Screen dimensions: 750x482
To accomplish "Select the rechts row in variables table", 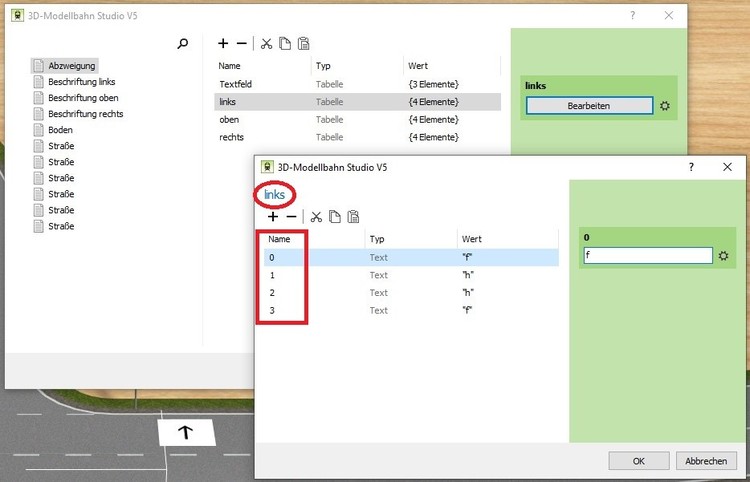I will tap(357, 137).
